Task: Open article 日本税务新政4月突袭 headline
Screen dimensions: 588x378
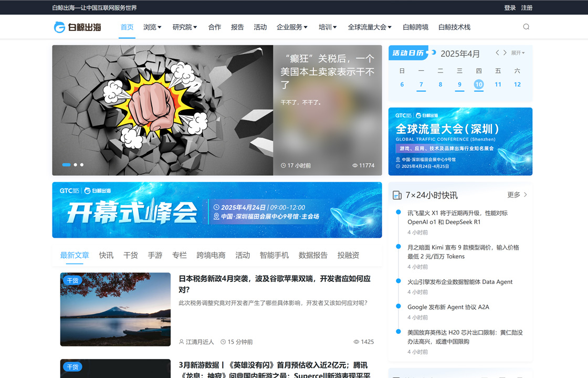Action: (275, 284)
